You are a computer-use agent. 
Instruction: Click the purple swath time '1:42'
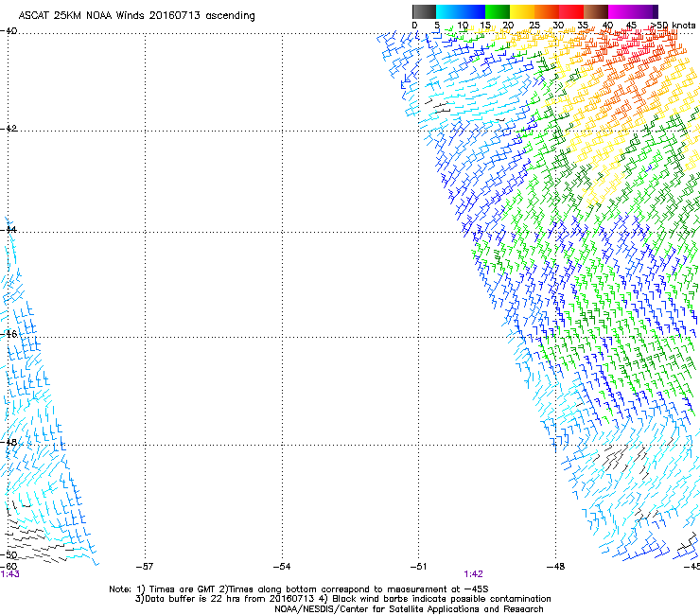(x=473, y=574)
